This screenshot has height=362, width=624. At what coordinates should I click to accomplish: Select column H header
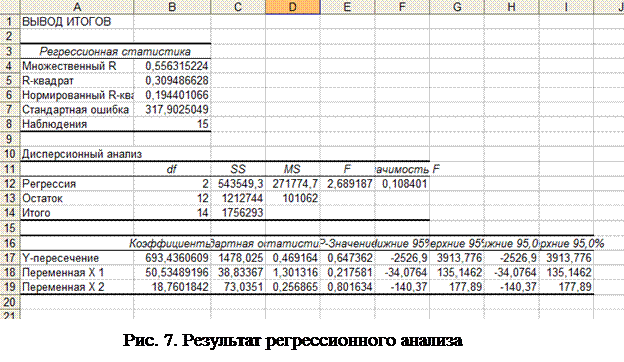[x=511, y=7]
